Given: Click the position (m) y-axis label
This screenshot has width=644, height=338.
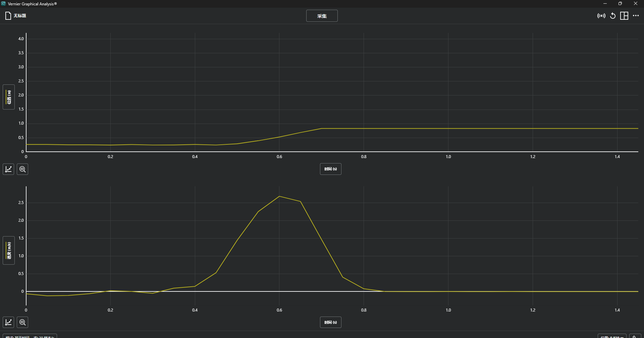Looking at the screenshot, I should click(9, 97).
